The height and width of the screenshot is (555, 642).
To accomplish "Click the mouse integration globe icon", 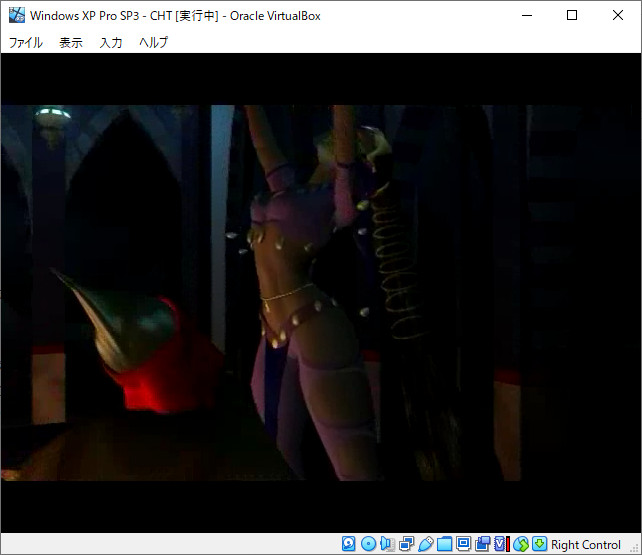I will pos(521,544).
